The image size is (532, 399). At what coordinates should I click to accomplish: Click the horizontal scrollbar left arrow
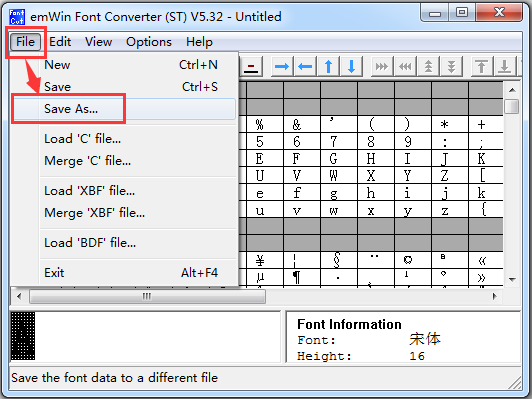19,297
